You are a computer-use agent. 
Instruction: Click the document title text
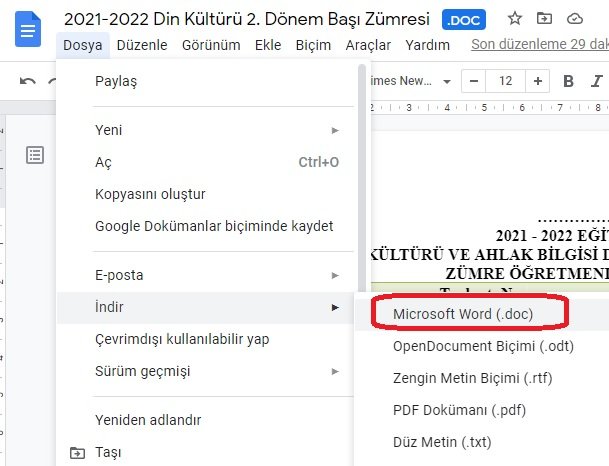click(x=247, y=19)
